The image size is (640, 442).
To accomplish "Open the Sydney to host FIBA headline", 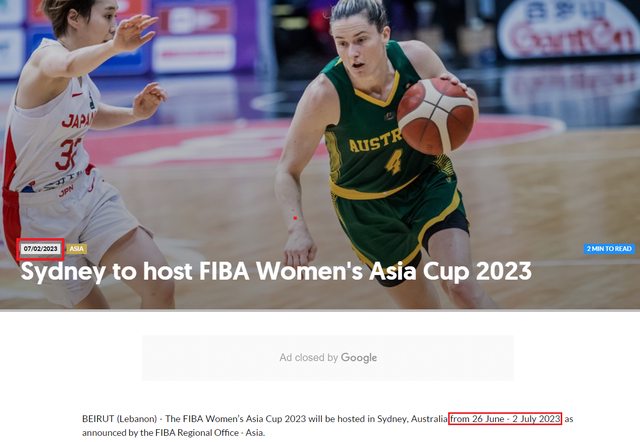I will click(276, 271).
